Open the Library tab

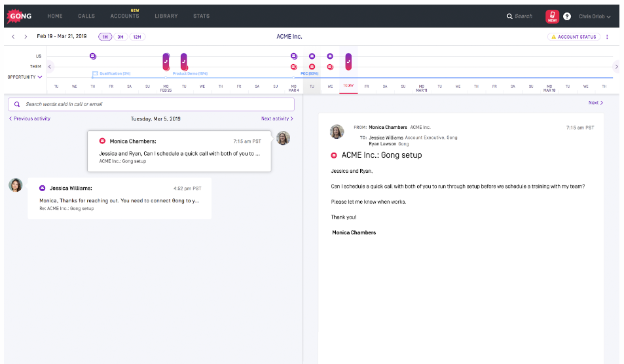tap(166, 16)
